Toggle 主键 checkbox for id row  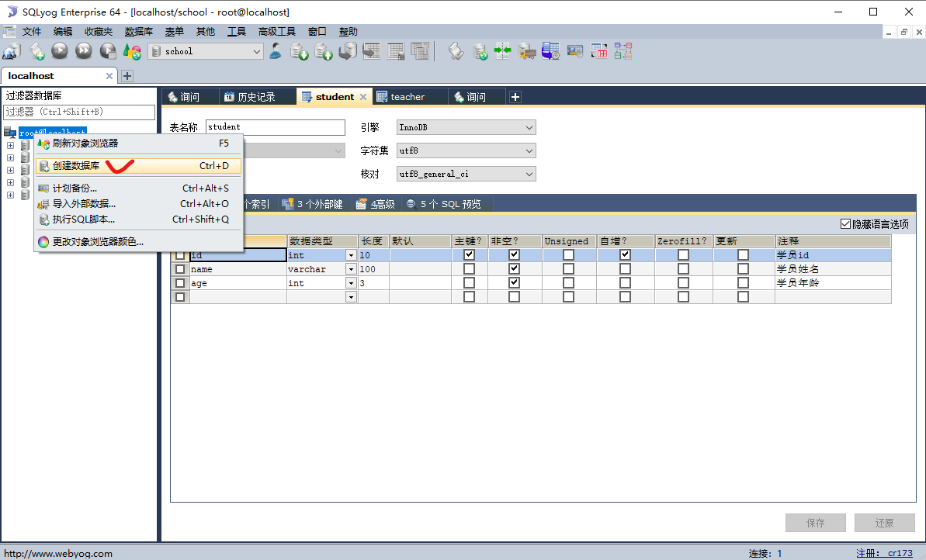(470, 255)
